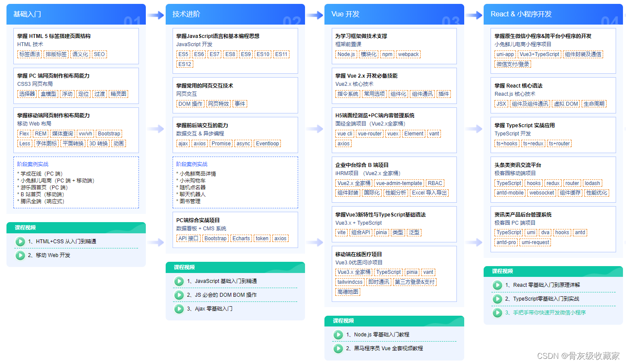Select the token tag
Image resolution: width=626 pixels, height=364 pixels.
(x=262, y=238)
